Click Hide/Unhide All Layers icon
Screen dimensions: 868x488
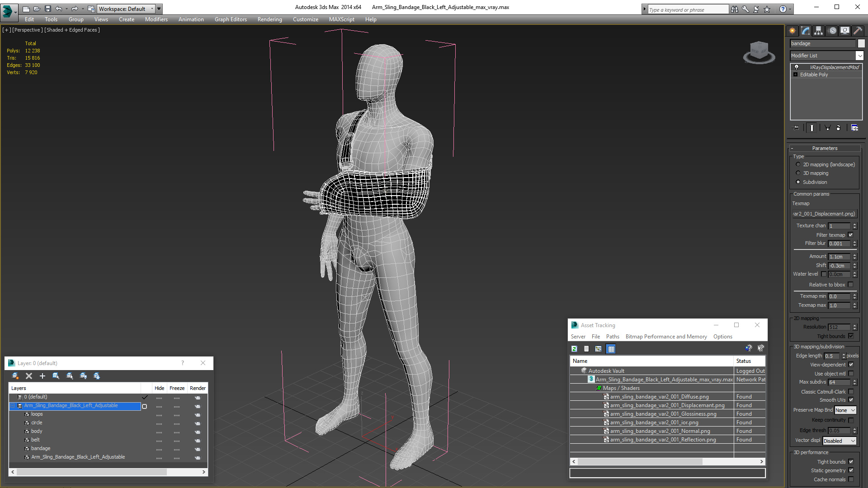pos(83,376)
